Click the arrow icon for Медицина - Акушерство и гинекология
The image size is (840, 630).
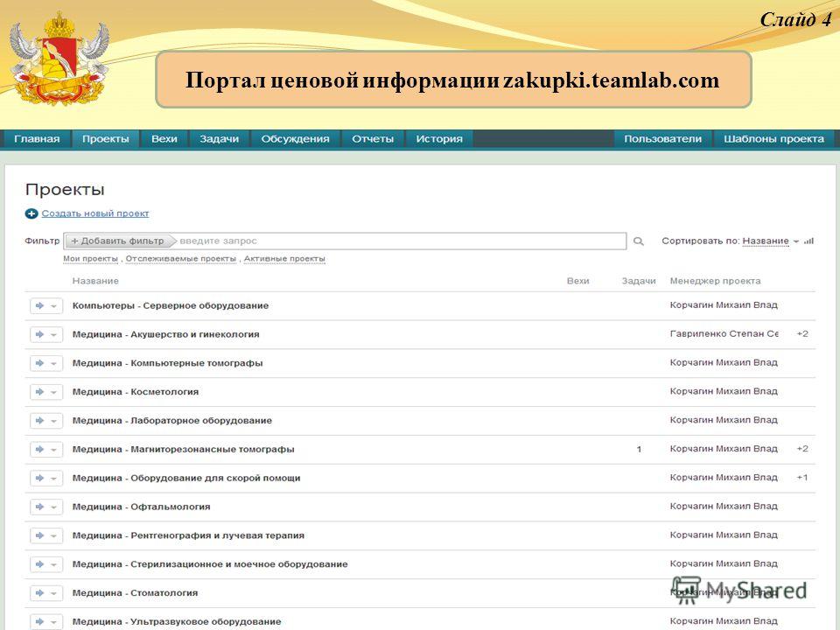click(x=39, y=334)
